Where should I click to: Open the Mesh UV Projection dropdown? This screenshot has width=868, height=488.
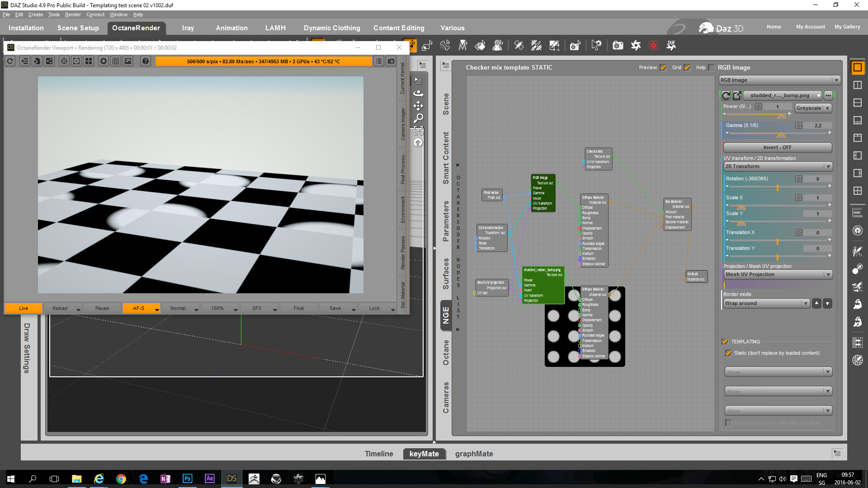coord(778,274)
